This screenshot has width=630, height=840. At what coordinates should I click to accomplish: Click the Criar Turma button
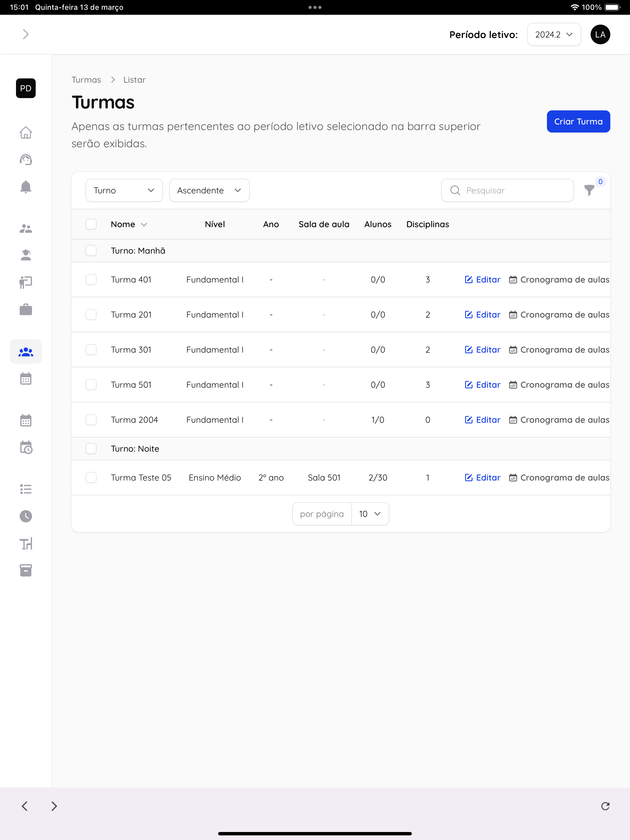578,121
